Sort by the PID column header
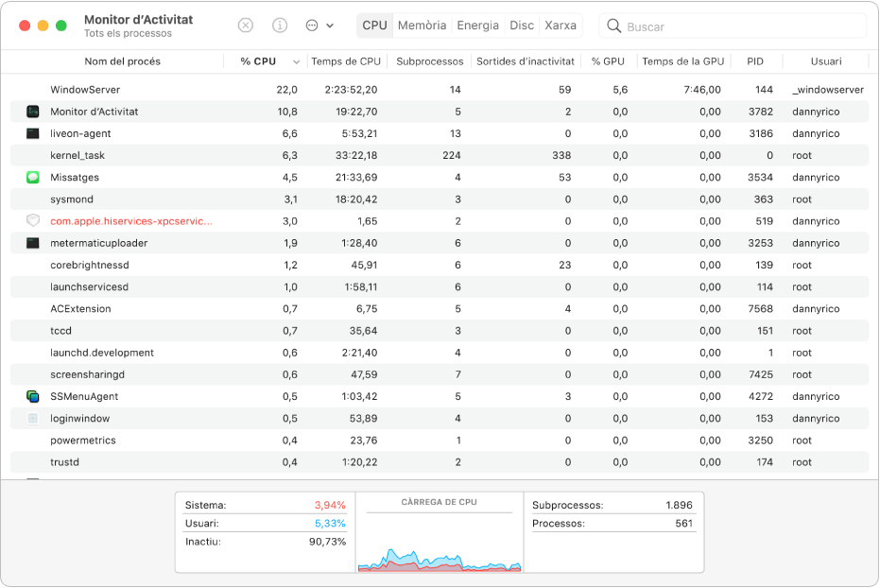880x588 pixels. 755,61
